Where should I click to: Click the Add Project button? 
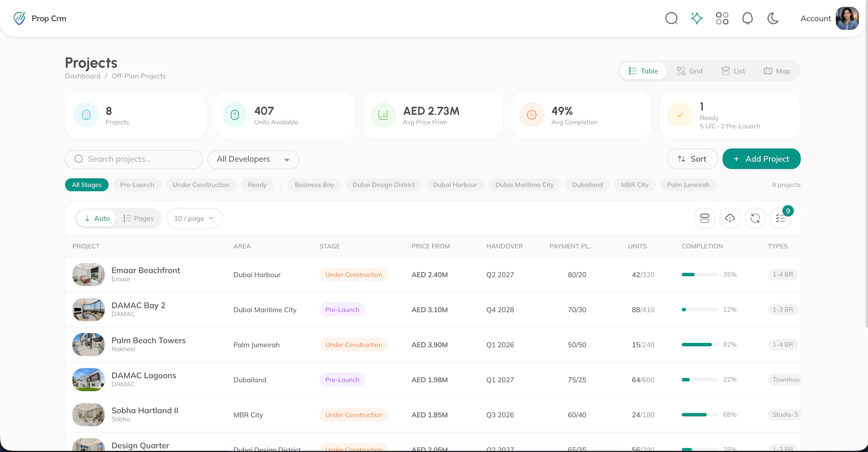pyautogui.click(x=762, y=159)
